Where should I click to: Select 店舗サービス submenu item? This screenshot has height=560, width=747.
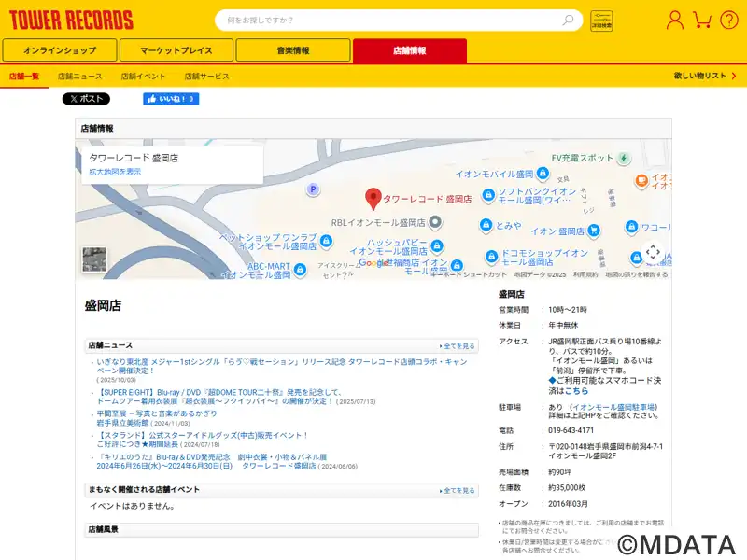coord(206,77)
